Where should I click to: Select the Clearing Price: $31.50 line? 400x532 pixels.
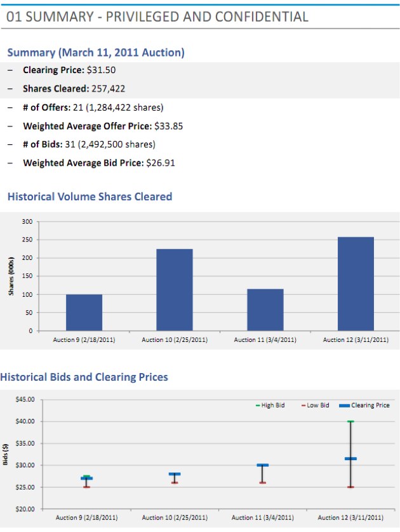coord(69,71)
